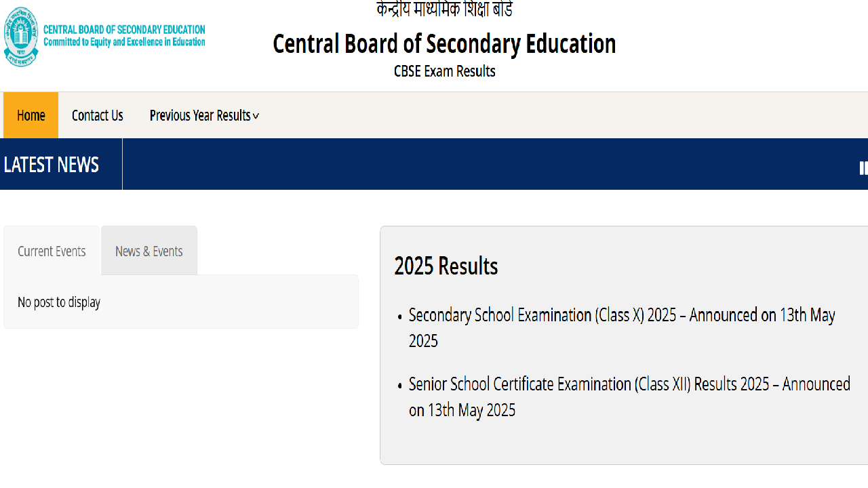Switch to the Current Events tab
The image size is (868, 488).
tap(52, 251)
